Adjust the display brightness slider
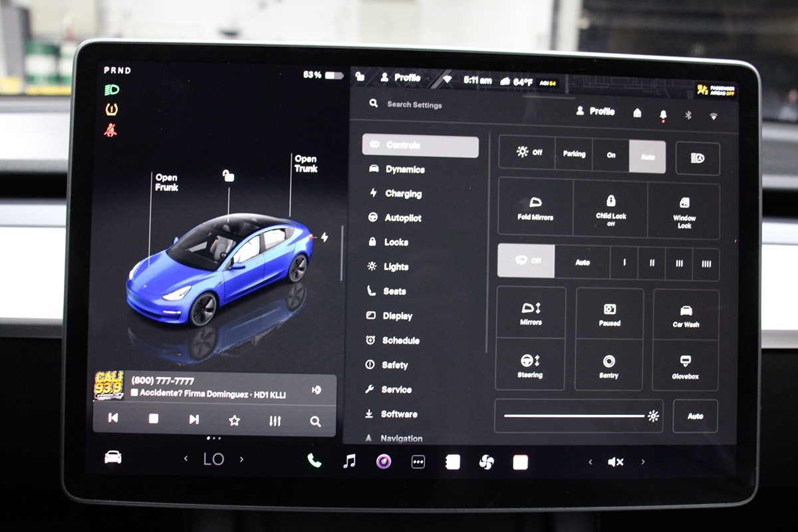 [575, 416]
